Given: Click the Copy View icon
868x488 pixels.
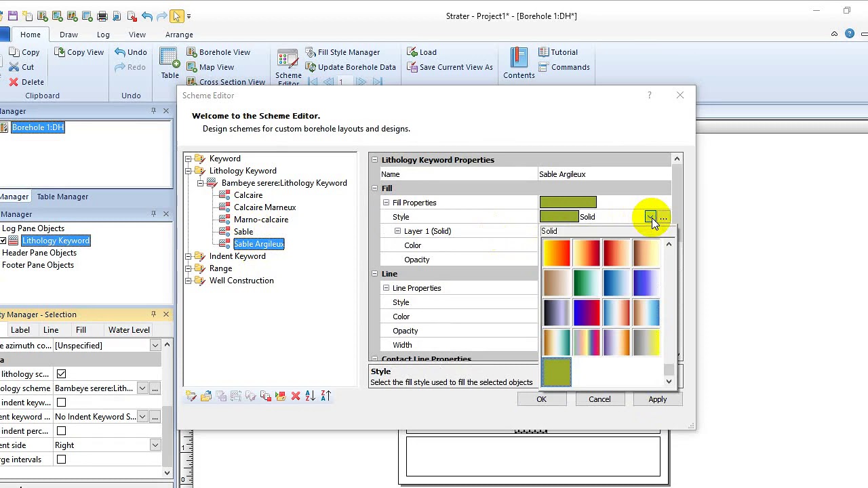Looking at the screenshot, I should [x=60, y=52].
